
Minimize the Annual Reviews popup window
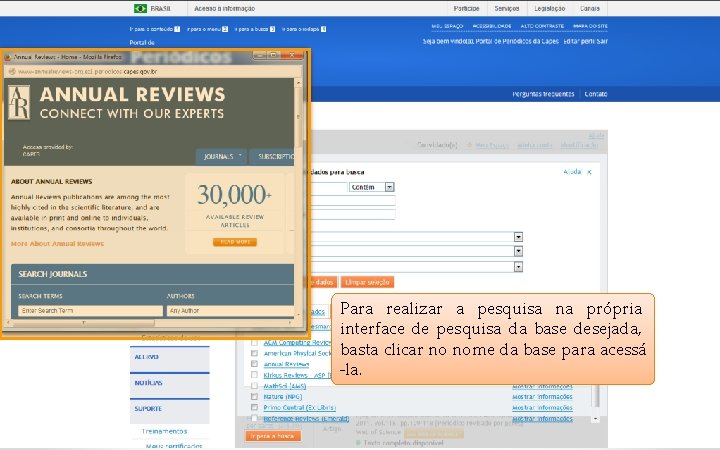[259, 55]
